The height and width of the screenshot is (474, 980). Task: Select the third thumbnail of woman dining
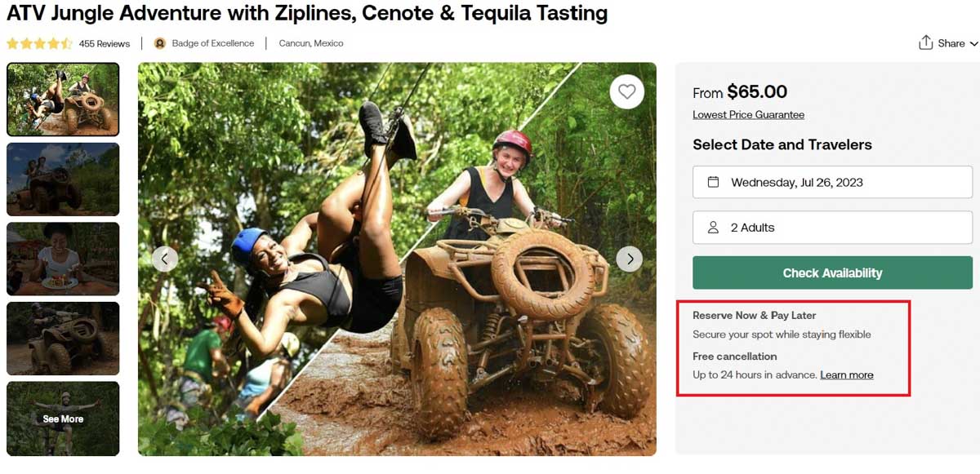[x=63, y=259]
